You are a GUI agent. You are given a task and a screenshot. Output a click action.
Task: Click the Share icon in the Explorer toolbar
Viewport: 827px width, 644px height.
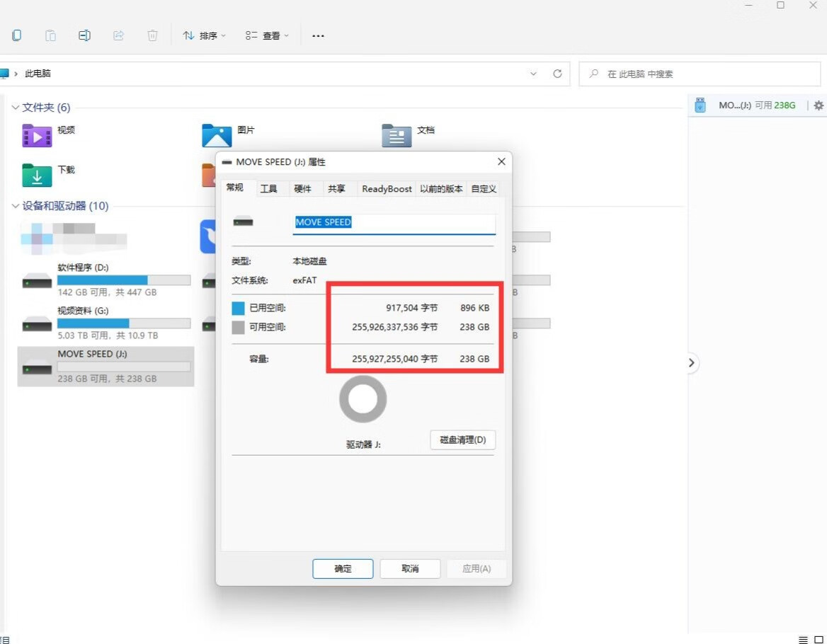(x=119, y=35)
